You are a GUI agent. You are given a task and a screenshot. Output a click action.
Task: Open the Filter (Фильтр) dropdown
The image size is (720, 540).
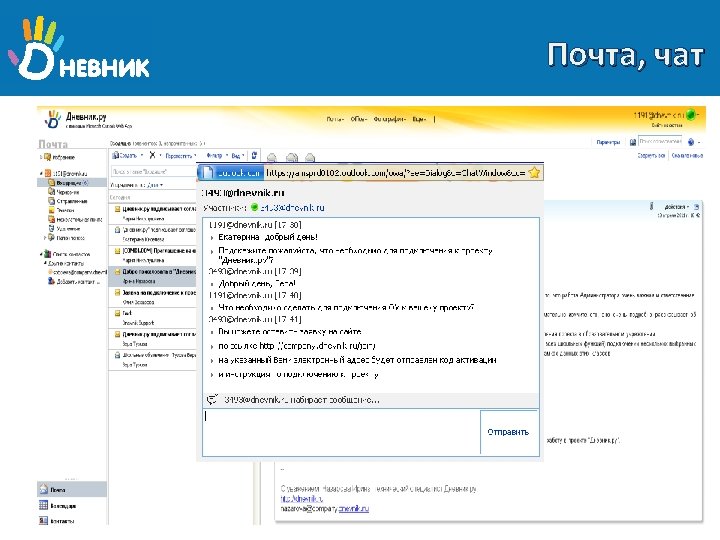(x=216, y=156)
